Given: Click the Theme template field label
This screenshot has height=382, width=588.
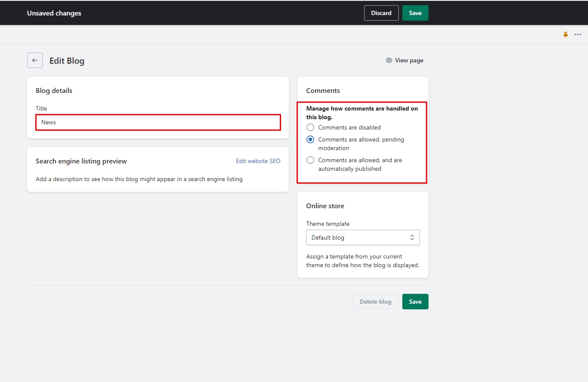Looking at the screenshot, I should pyautogui.click(x=328, y=224).
